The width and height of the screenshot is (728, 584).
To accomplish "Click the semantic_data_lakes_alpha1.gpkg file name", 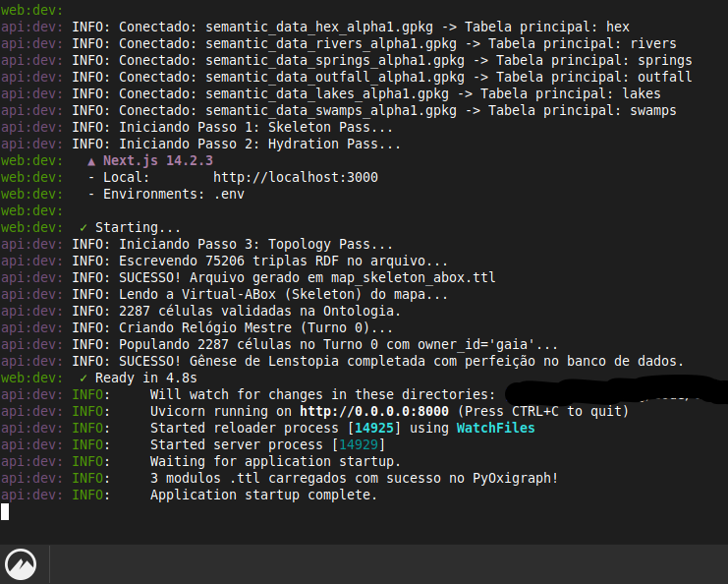I will pyautogui.click(x=327, y=93).
